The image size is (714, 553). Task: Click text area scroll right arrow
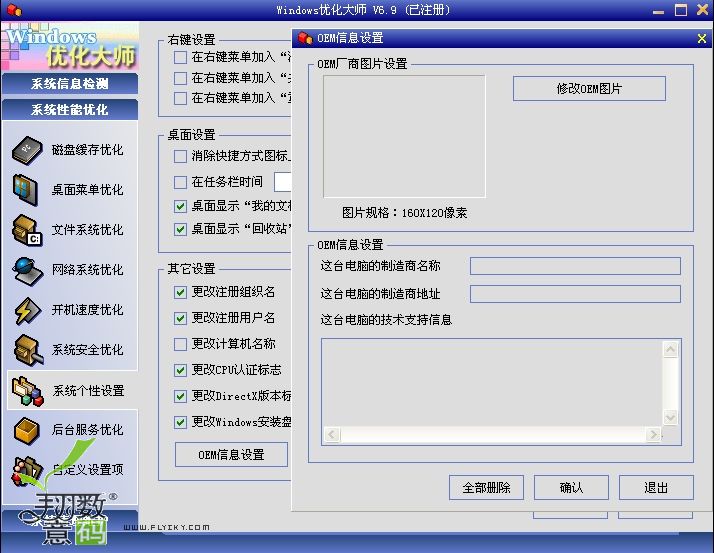(653, 434)
